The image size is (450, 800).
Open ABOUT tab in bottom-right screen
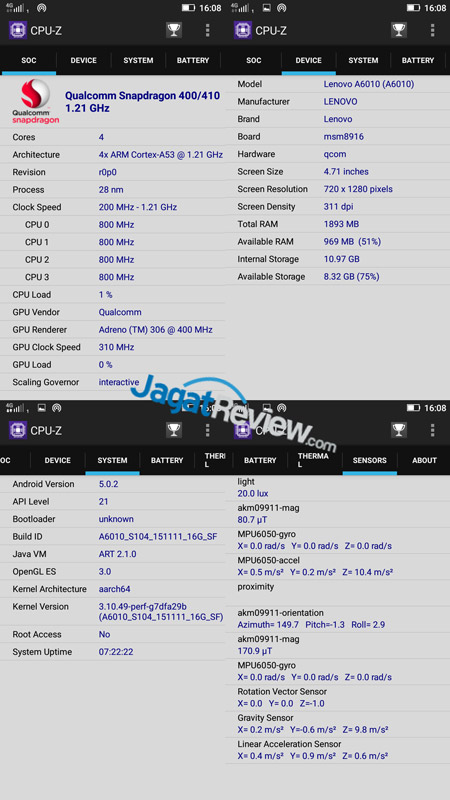point(424,460)
